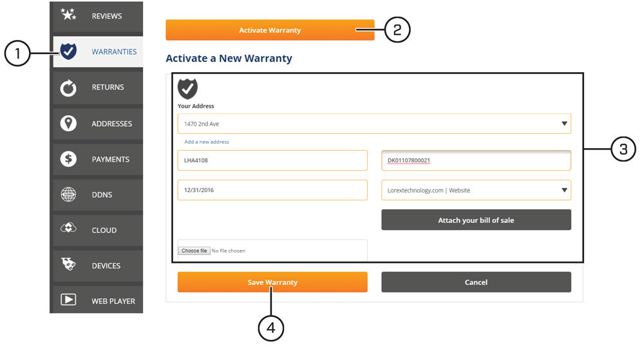Click the purchase date field 12/31/2016
The width and height of the screenshot is (644, 351).
pyautogui.click(x=272, y=190)
